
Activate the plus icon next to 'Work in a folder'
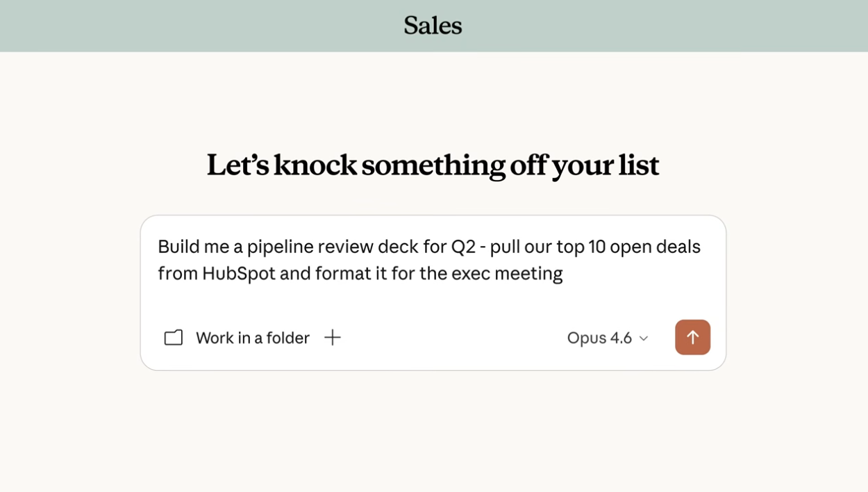[332, 338]
